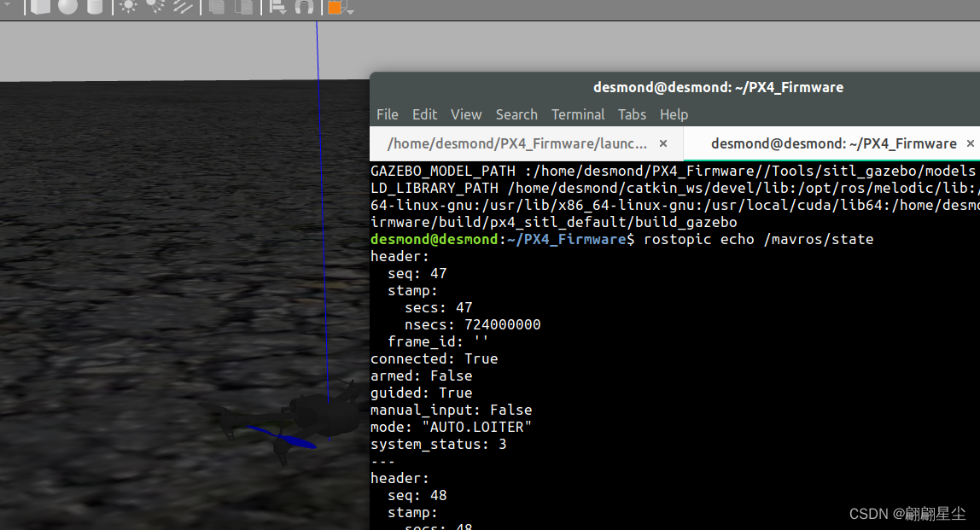Viewport: 980px width, 530px height.
Task: Add a point light in Gazebo
Action: 128,7
